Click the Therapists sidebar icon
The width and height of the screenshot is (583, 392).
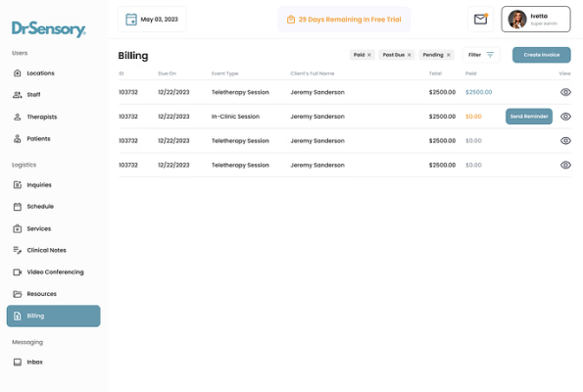coord(17,117)
